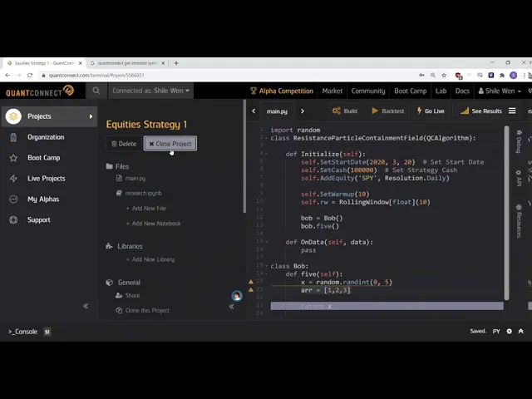Open the Projects sidebar item
The width and height of the screenshot is (532, 399).
pos(50,116)
